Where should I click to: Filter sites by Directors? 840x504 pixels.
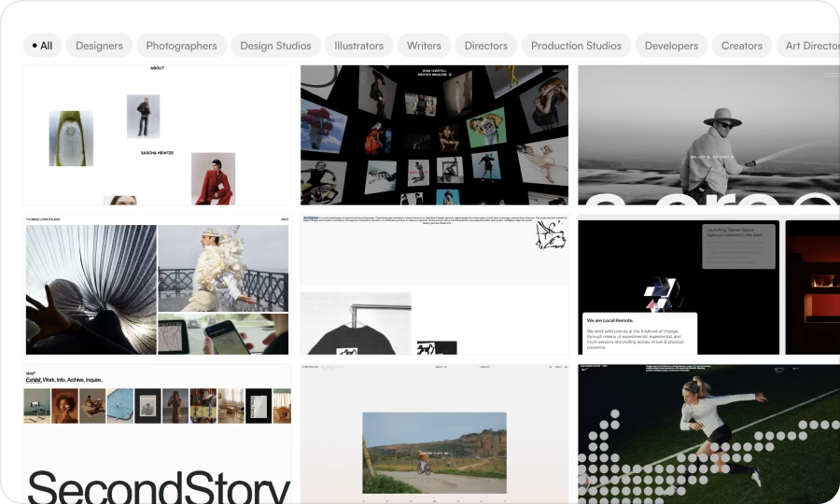tap(486, 46)
